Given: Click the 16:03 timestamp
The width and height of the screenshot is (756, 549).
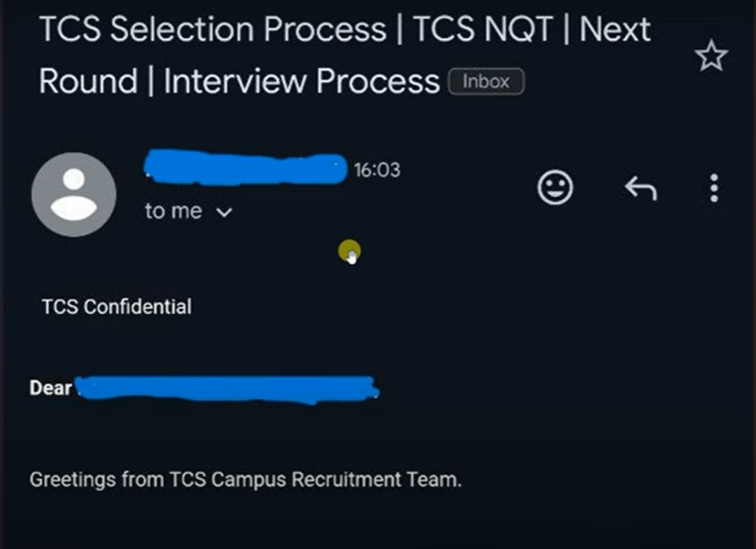Looking at the screenshot, I should [x=377, y=169].
